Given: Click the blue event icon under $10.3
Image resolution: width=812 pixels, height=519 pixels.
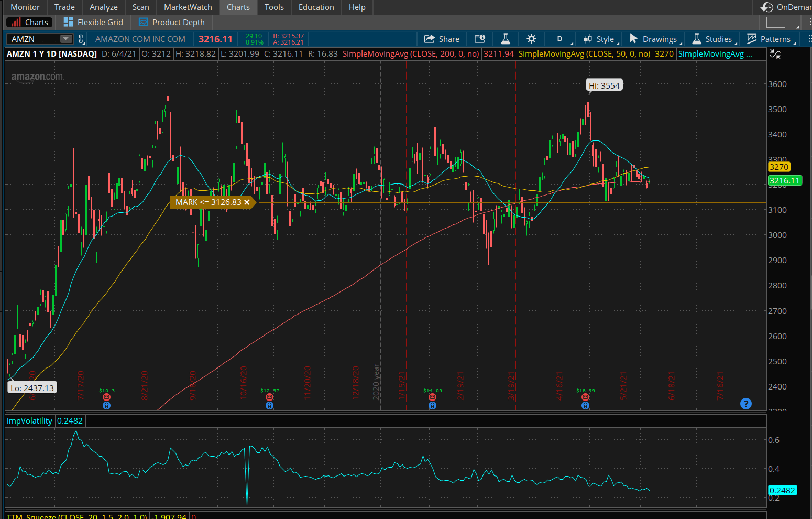Looking at the screenshot, I should [106, 405].
